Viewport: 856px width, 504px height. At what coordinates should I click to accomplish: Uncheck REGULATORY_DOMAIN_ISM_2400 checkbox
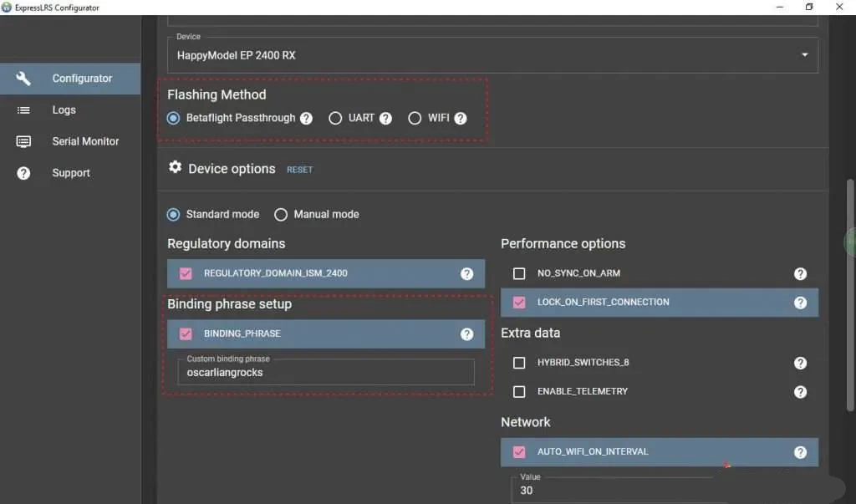pos(186,273)
